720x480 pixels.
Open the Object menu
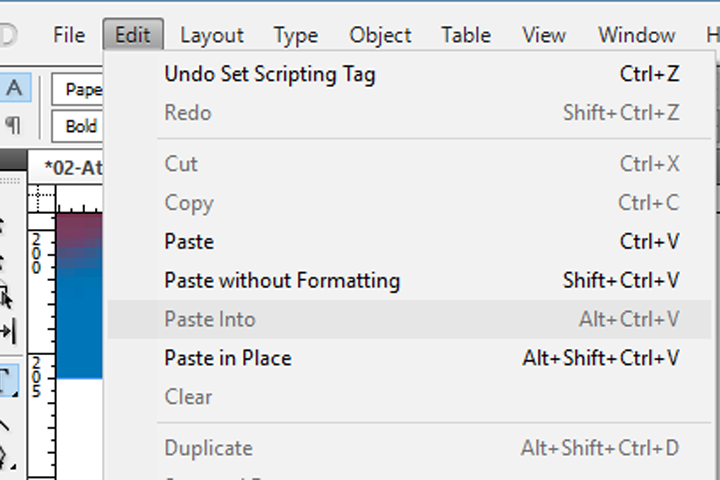tap(380, 35)
